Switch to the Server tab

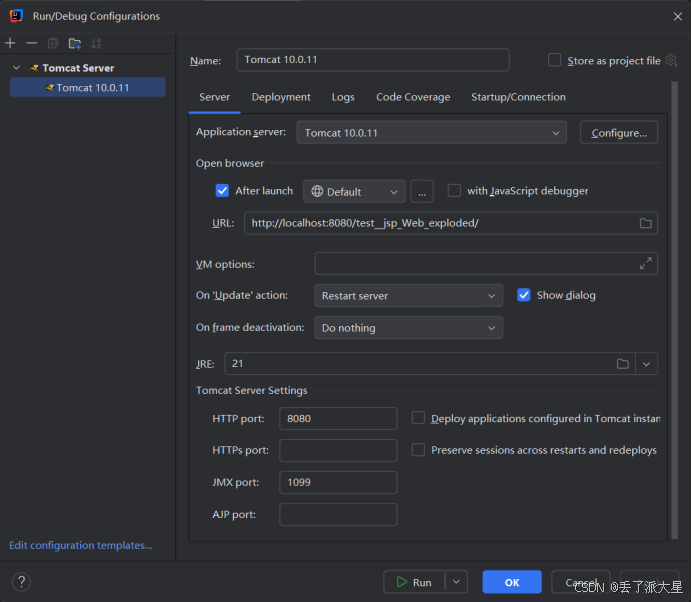click(x=214, y=97)
